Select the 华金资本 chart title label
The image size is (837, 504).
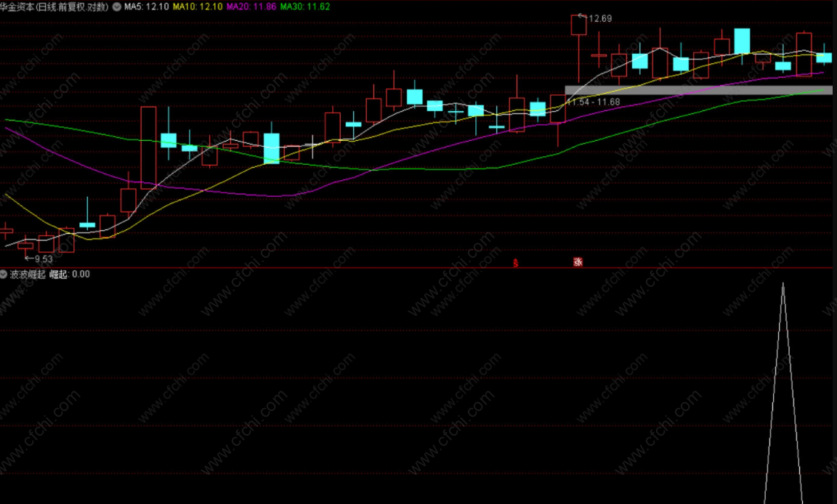(54, 7)
